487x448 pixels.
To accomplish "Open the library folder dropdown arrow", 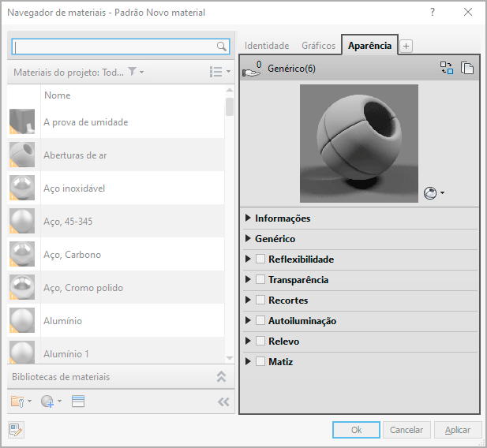I will (x=29, y=401).
